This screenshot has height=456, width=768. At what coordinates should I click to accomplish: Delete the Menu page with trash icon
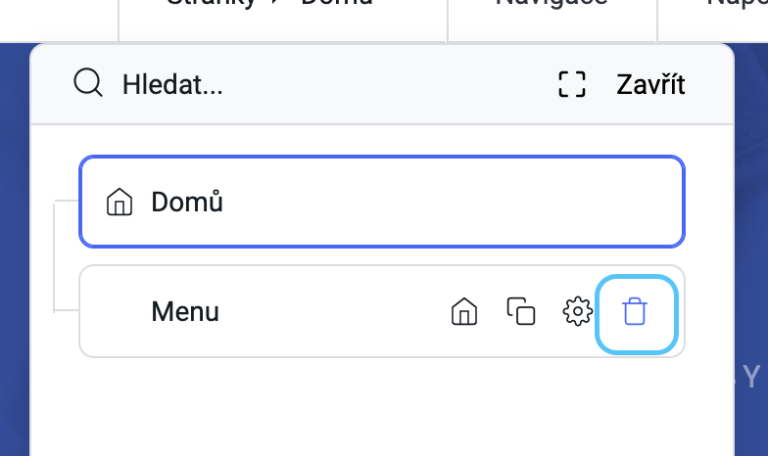635,312
